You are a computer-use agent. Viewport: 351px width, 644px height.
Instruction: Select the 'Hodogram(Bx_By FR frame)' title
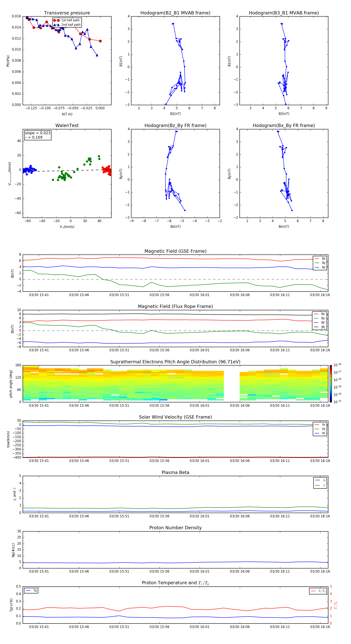[284, 125]
